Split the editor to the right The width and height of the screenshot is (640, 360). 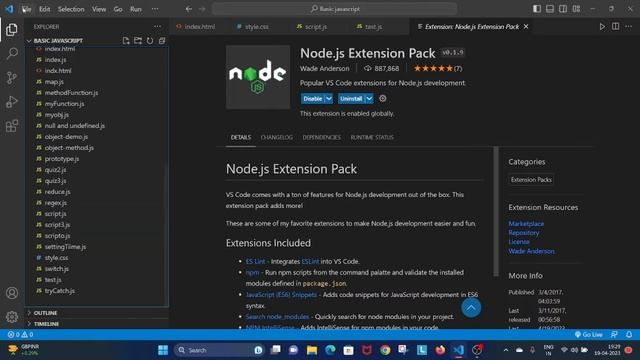click(x=615, y=27)
